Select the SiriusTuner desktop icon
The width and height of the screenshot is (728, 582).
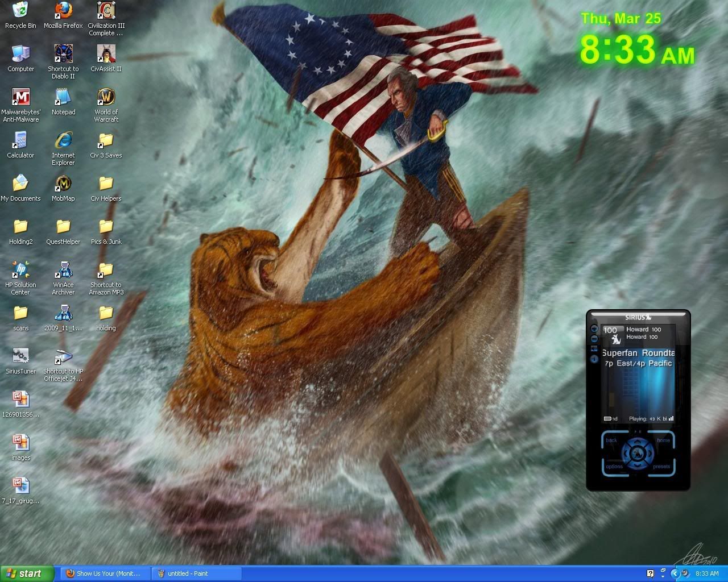[20, 361]
